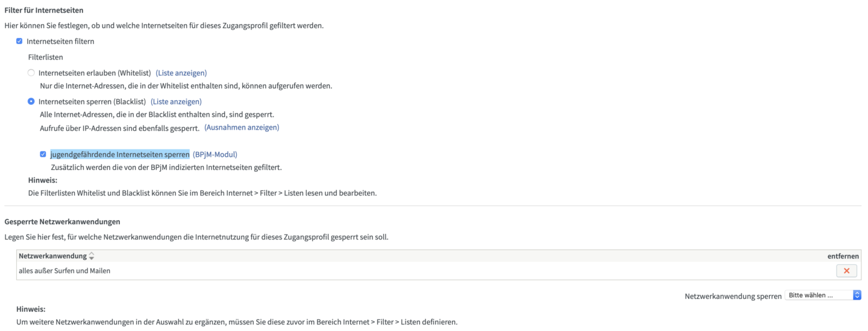The image size is (868, 331).
Task: Click the highlighted jugendgefährdende Internetseiten sperren text
Action: pyautogui.click(x=120, y=154)
